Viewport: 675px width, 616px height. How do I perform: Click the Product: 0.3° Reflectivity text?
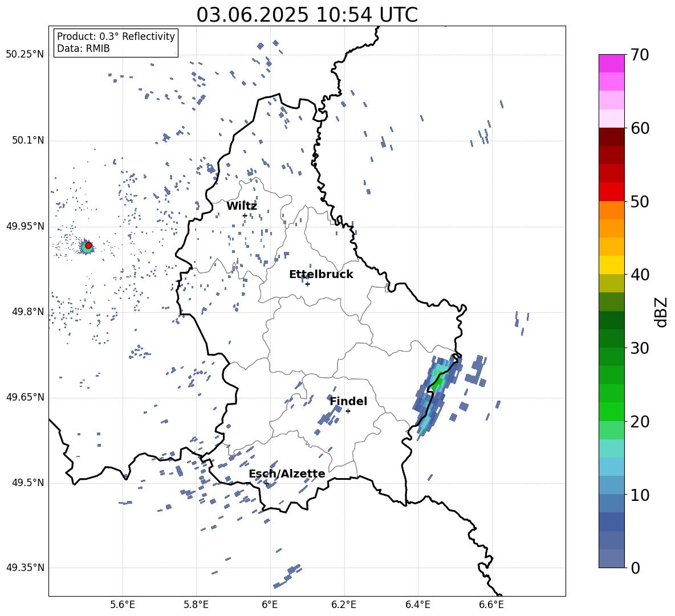[116, 36]
